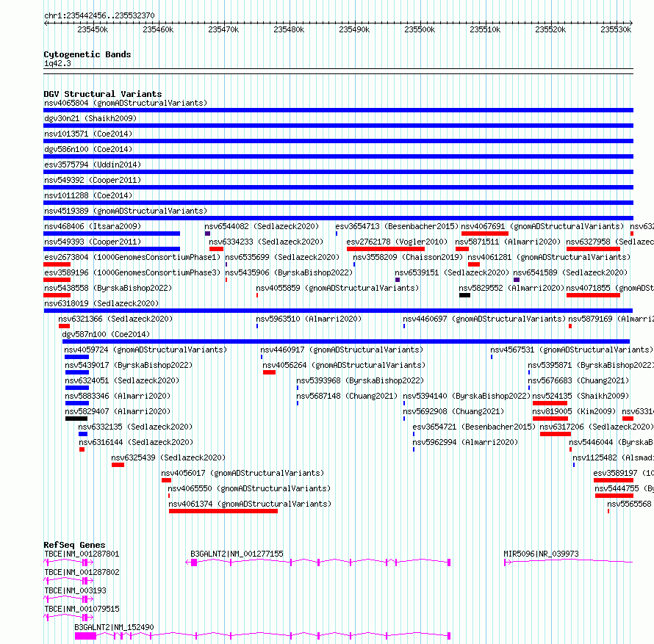Select nsv4519389 gnomAD variant label

point(126,211)
